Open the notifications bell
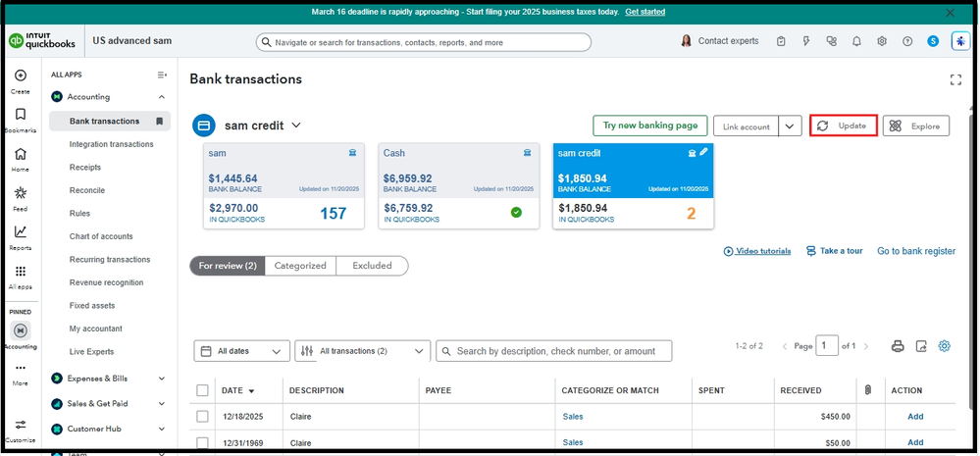 pos(856,42)
